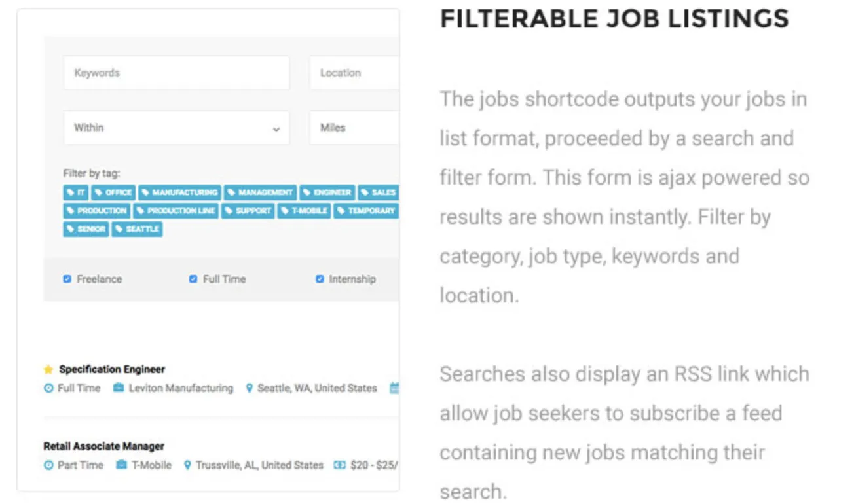Filter by the MANUFACTURING tag

click(x=179, y=192)
